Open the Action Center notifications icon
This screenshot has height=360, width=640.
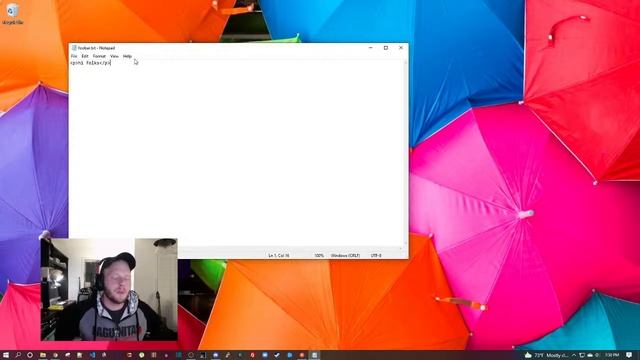629,355
